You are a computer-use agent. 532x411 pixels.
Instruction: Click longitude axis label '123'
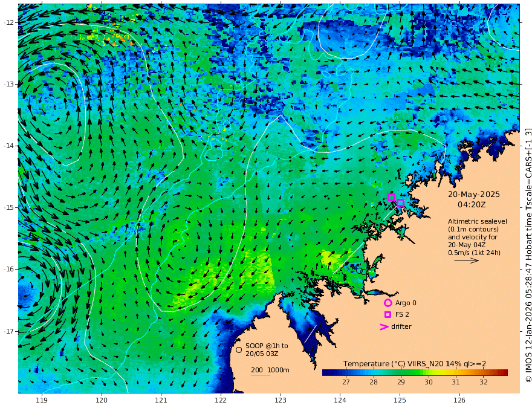[281, 400]
